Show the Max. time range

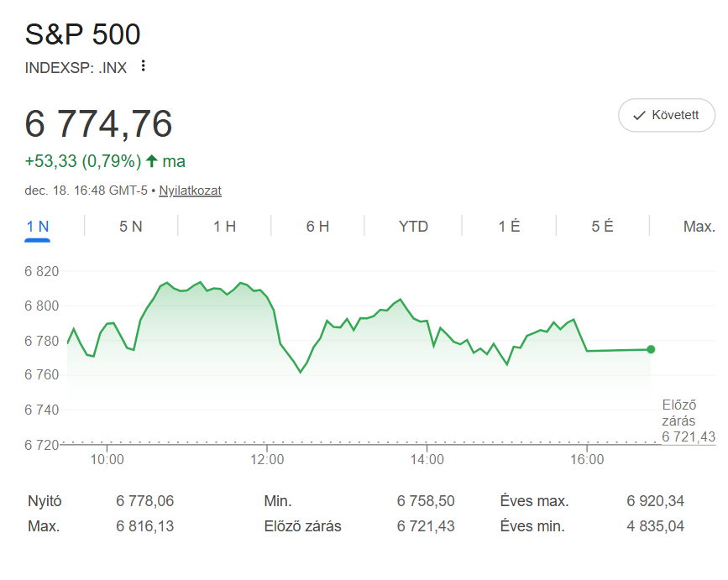pos(699,227)
